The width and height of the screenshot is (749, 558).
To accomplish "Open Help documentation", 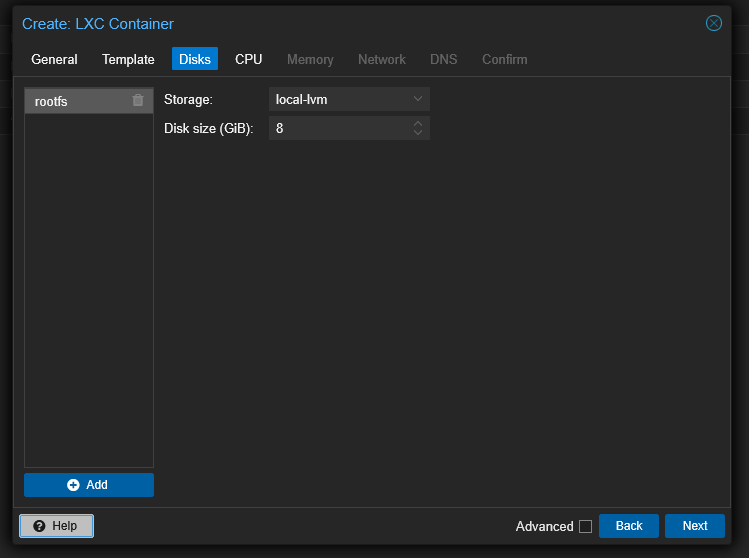I will pyautogui.click(x=56, y=526).
